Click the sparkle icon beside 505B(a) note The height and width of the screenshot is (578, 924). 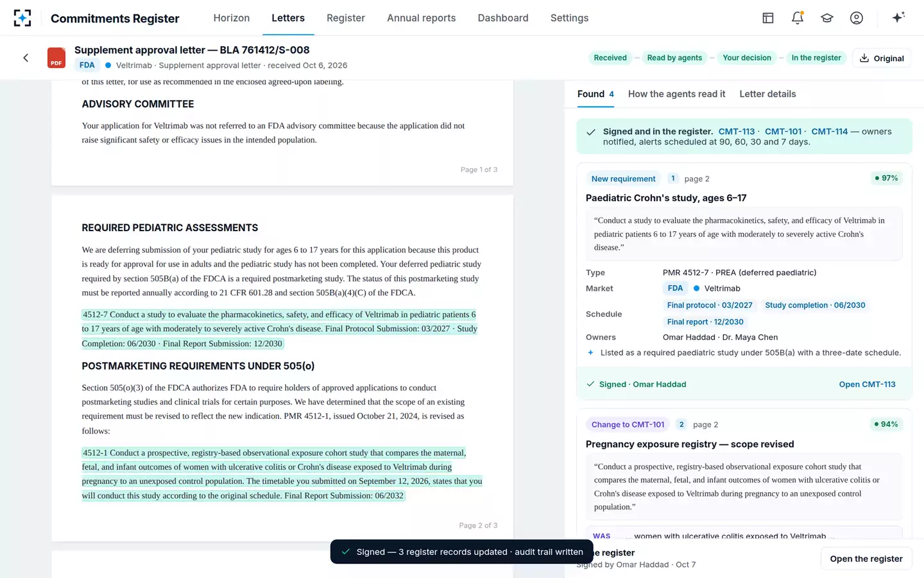590,353
